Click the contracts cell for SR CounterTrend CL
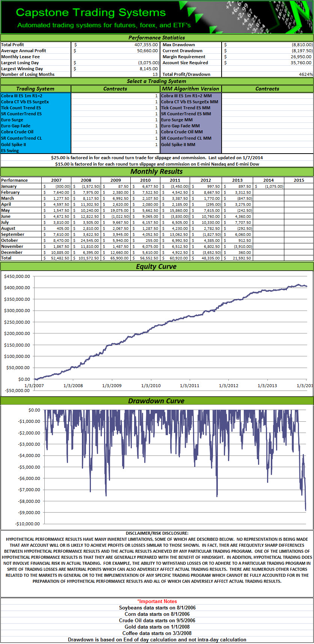 pyautogui.click(x=115, y=138)
